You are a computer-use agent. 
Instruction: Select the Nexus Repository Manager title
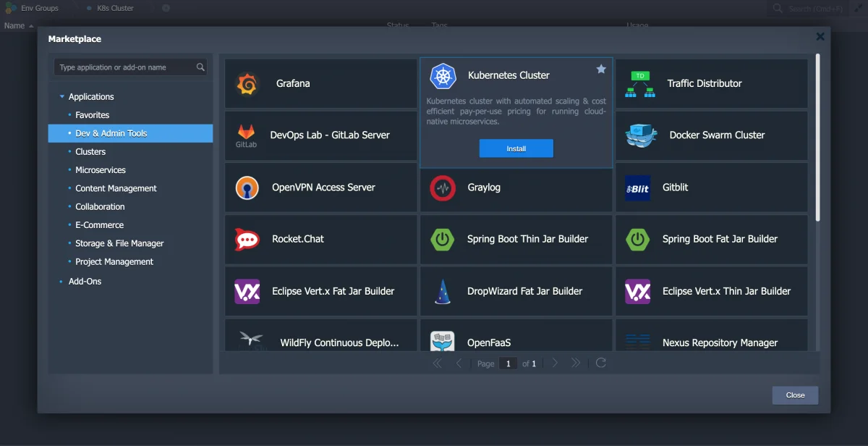click(720, 343)
